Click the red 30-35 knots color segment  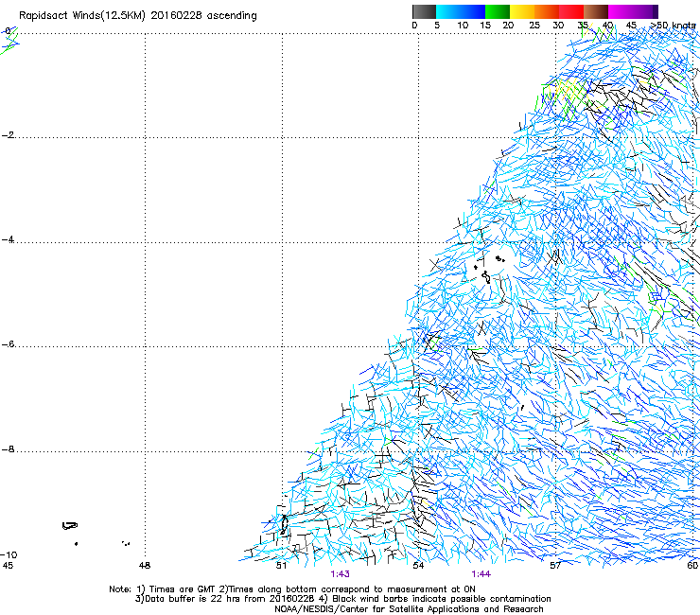(571, 11)
